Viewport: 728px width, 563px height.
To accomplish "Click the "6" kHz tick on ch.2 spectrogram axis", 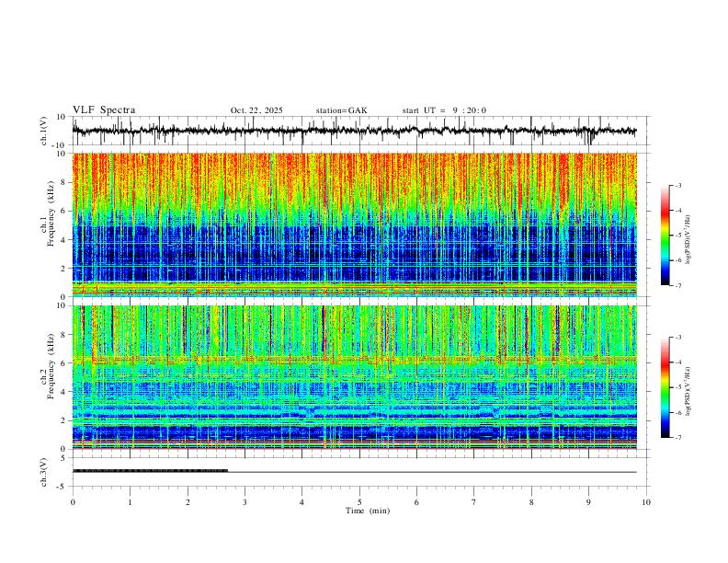I will click(63, 363).
